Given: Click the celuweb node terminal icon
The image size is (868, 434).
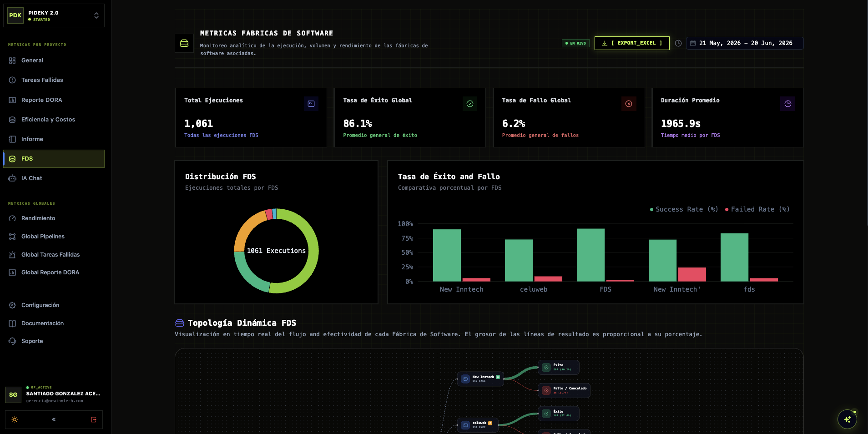Looking at the screenshot, I should (x=465, y=425).
